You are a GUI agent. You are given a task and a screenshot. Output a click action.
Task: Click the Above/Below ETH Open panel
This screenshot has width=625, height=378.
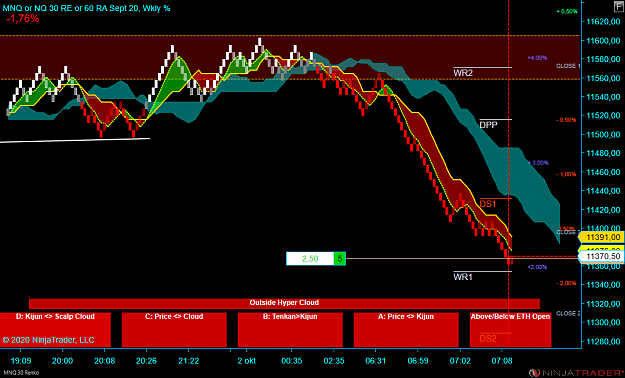coord(511,330)
